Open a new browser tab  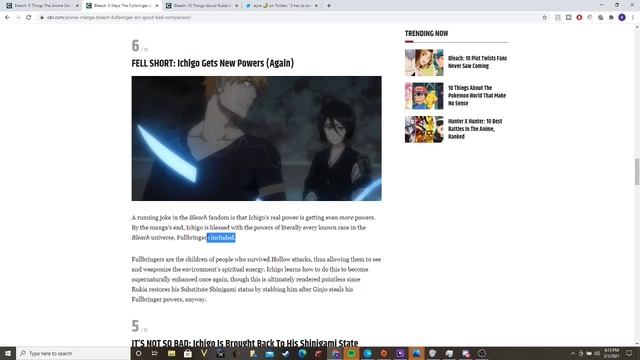point(329,6)
